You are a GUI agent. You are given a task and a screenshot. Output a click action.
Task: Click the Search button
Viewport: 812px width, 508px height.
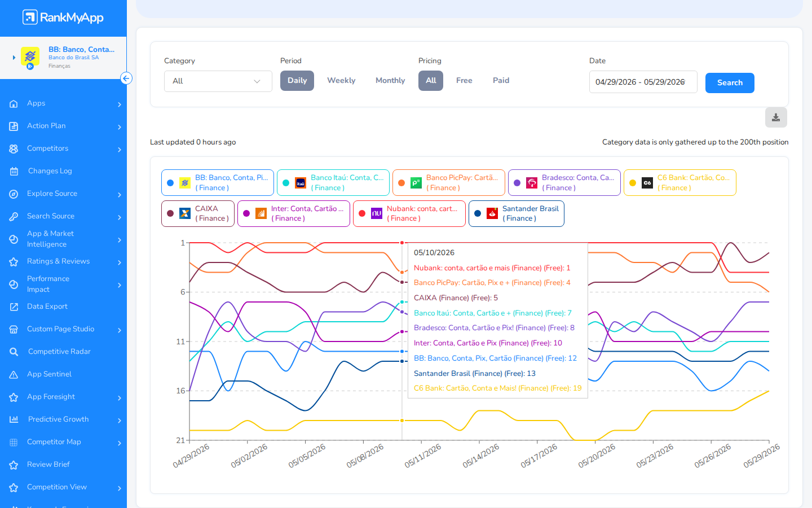730,83
